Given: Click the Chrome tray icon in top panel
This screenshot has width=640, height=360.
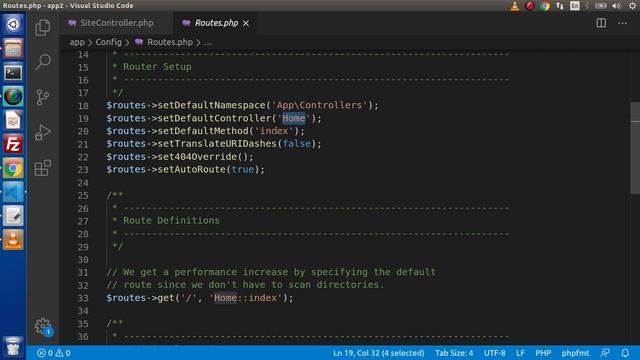Looking at the screenshot, I should click(545, 6).
